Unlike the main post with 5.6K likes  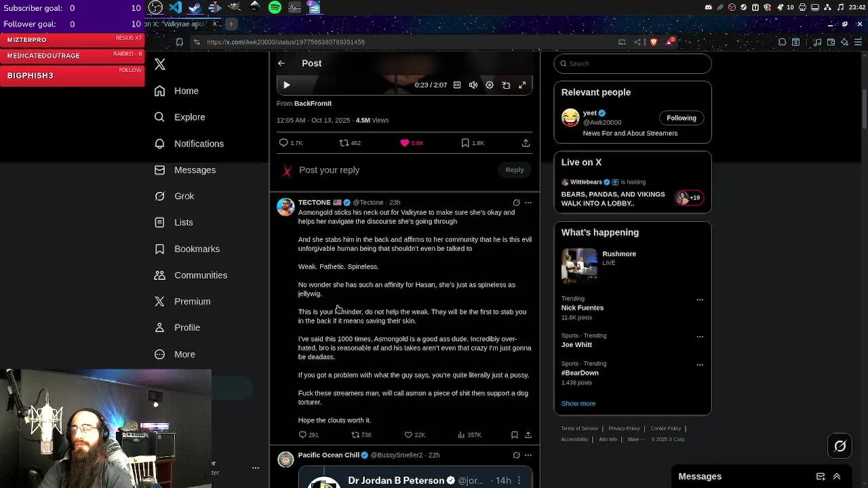coord(412,143)
